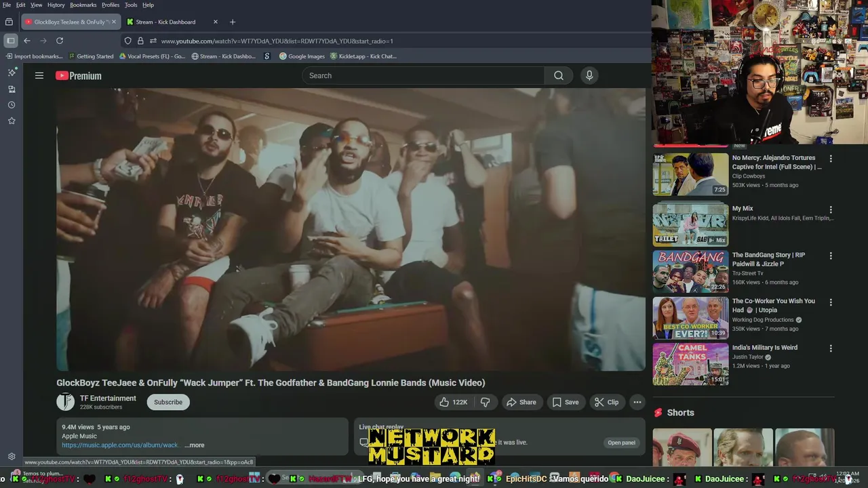The image size is (868, 488).
Task: Open the YouTube guide hamburger menu
Action: (39, 76)
